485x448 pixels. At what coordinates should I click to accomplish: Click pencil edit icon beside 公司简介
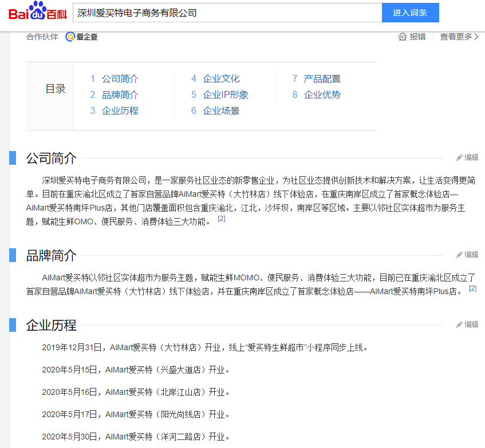[459, 157]
